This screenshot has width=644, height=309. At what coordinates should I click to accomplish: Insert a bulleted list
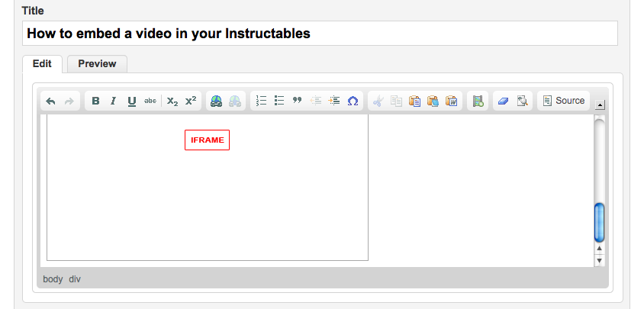279,101
